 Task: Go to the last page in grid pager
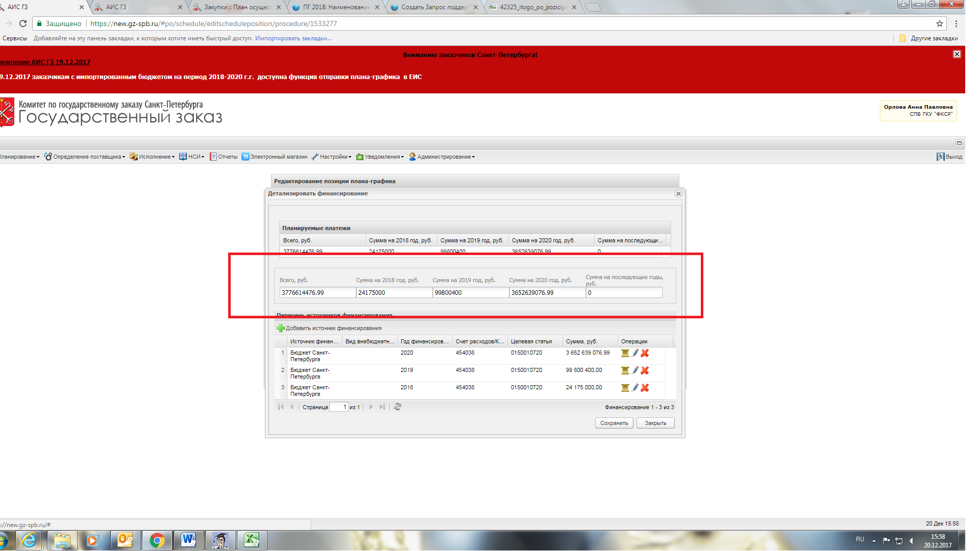pyautogui.click(x=382, y=407)
